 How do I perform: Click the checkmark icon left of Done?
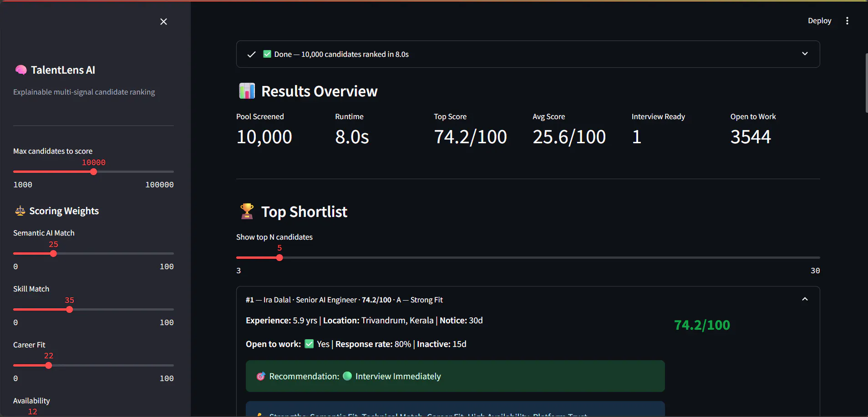(251, 55)
